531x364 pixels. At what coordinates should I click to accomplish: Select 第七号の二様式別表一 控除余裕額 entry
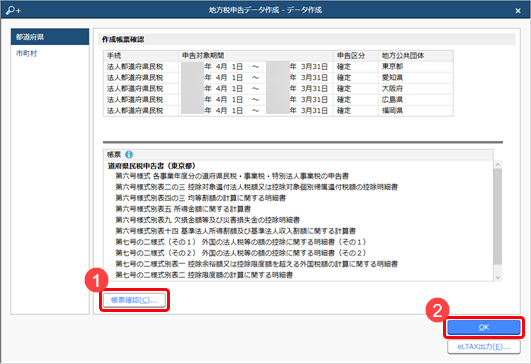(256, 264)
